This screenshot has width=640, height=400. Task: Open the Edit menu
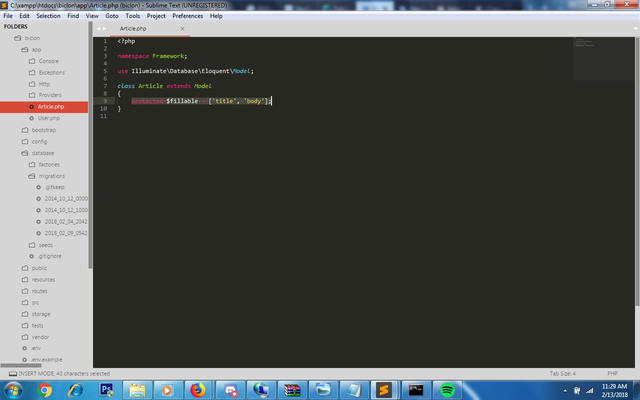[x=24, y=16]
